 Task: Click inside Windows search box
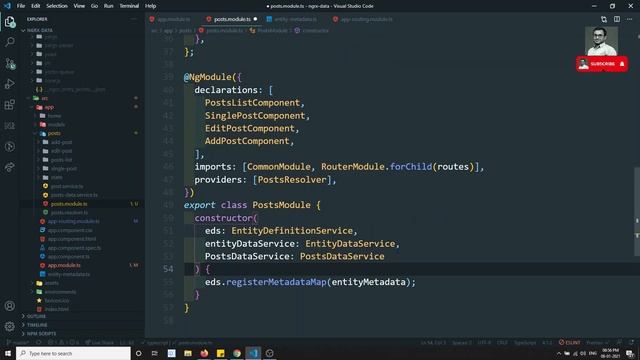(73, 353)
